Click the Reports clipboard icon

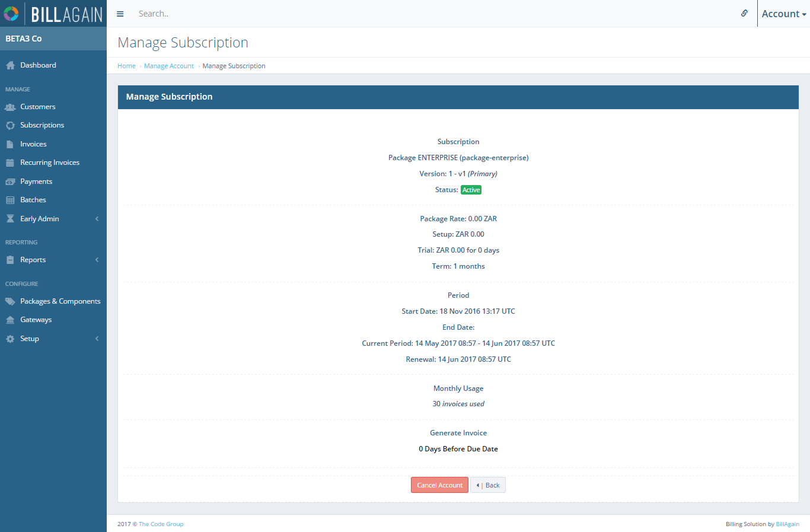coord(9,260)
